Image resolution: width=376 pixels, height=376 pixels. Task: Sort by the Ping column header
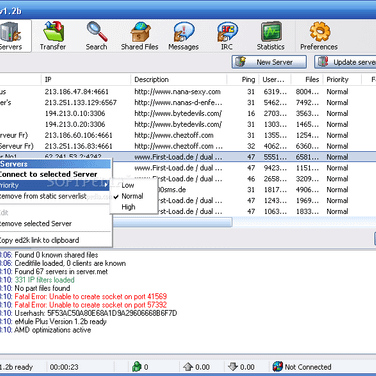pyautogui.click(x=242, y=79)
